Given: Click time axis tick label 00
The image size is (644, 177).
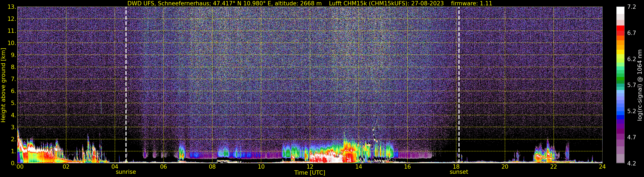Looking at the screenshot, I should pyautogui.click(x=20, y=167).
